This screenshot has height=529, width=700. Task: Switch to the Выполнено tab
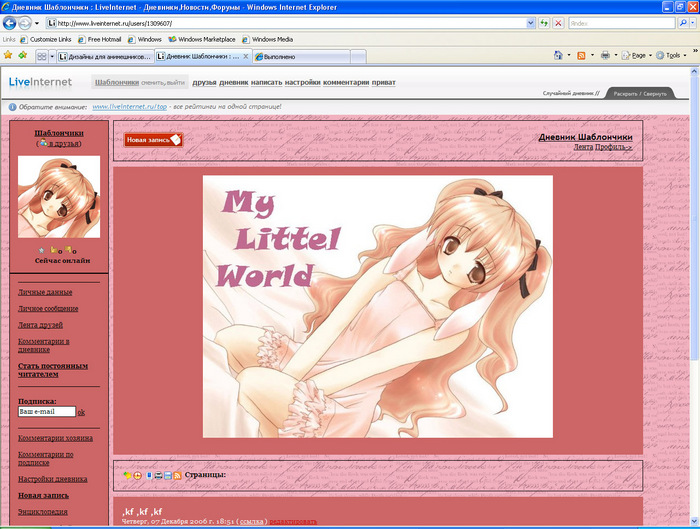coord(301,57)
